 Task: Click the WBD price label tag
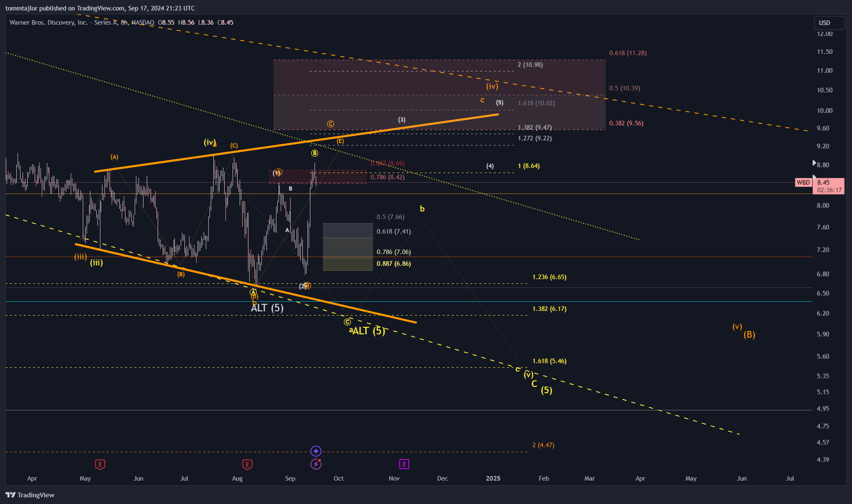(803, 182)
